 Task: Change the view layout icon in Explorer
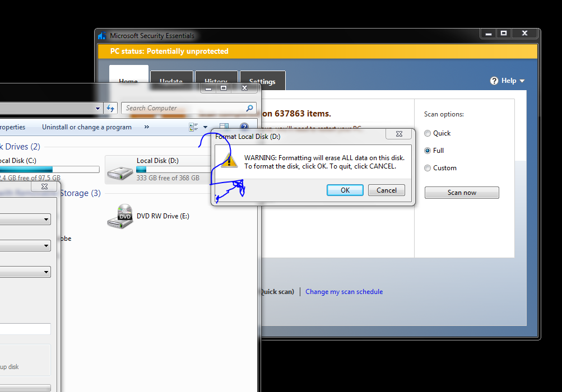(193, 127)
